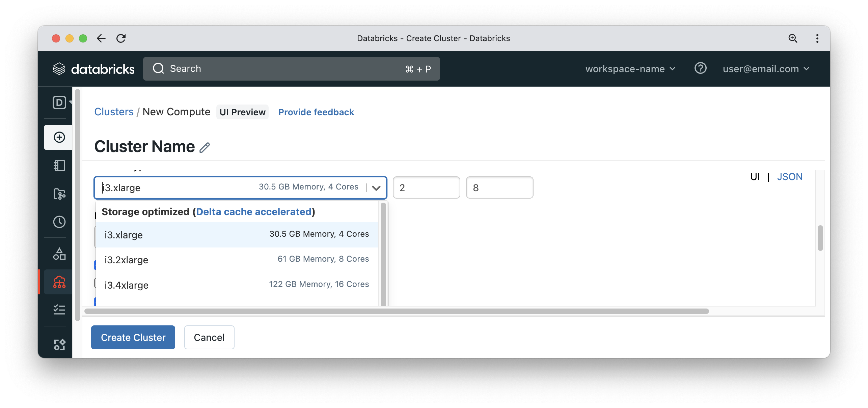Click the pencil icon to edit Cluster Name
868x408 pixels.
[x=205, y=148]
